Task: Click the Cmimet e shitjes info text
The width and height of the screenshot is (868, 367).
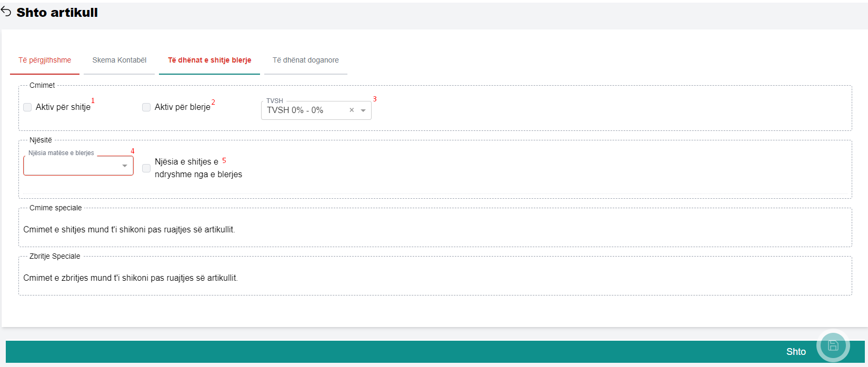Action: (129, 230)
